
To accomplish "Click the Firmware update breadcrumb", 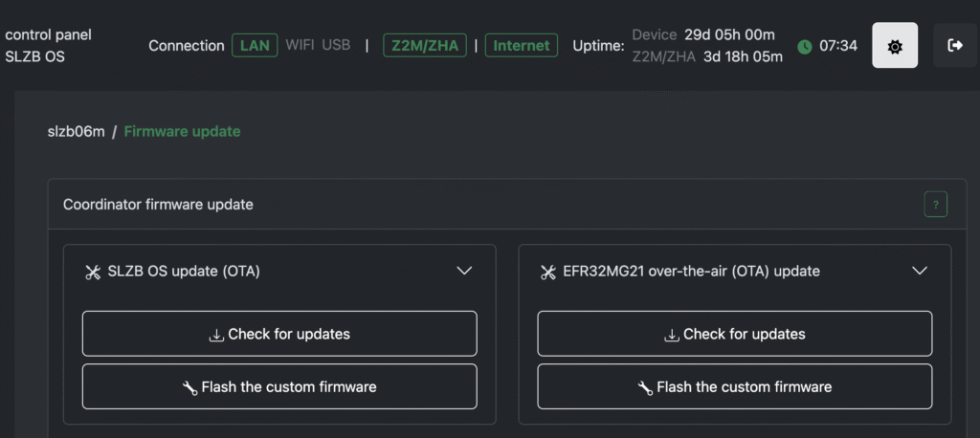I will [x=182, y=131].
